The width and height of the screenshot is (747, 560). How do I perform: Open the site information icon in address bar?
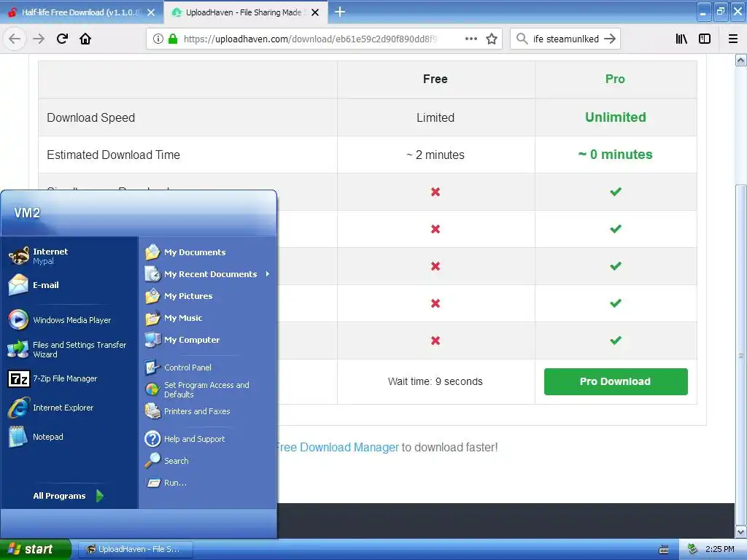[158, 39]
